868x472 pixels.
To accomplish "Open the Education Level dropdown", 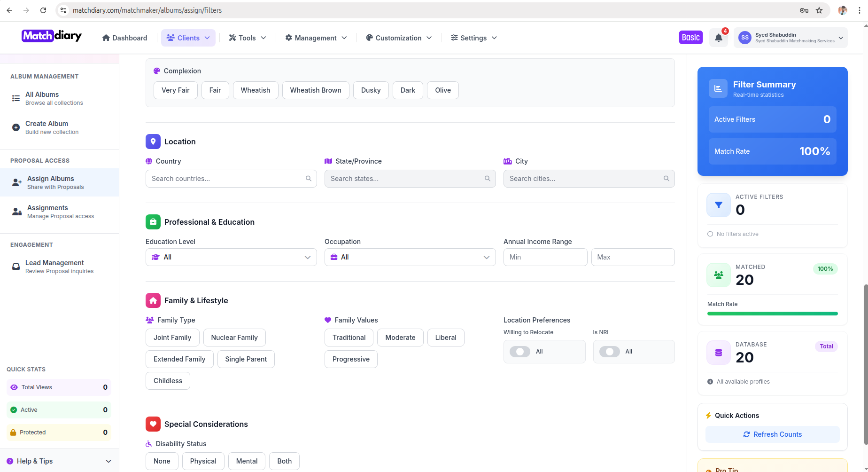I will tap(231, 257).
